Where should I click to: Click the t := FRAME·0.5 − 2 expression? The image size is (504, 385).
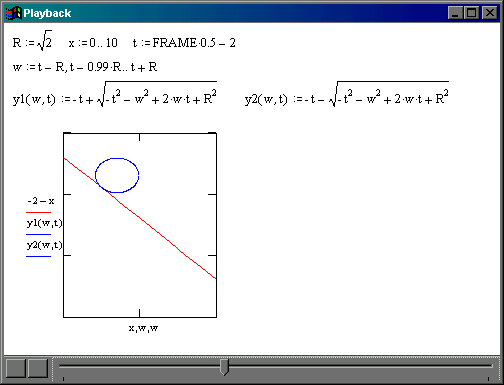184,43
